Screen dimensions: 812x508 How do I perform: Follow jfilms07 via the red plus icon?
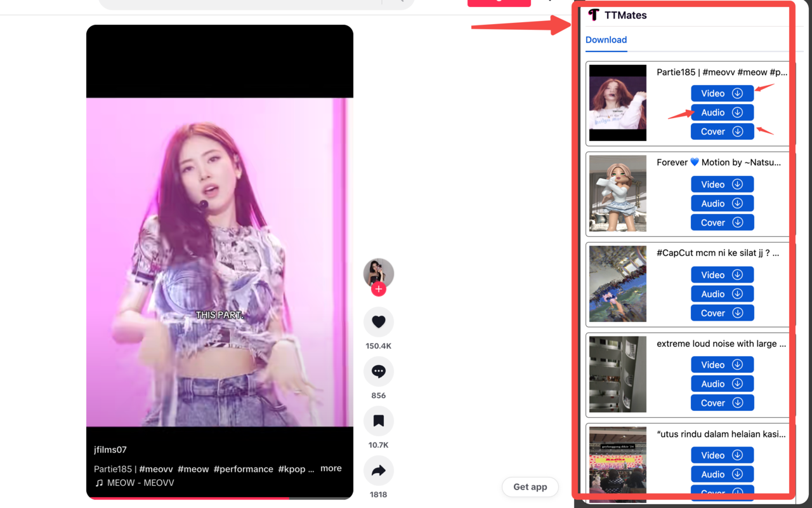tap(378, 288)
